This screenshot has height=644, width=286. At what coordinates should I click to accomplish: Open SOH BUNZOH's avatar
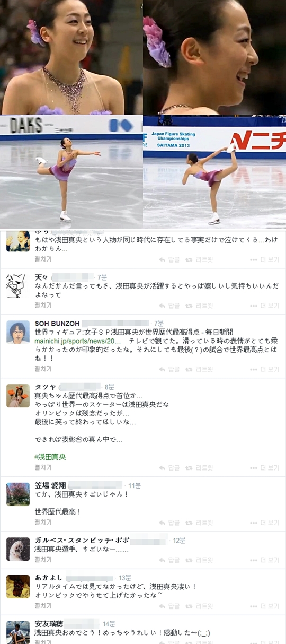click(x=17, y=332)
